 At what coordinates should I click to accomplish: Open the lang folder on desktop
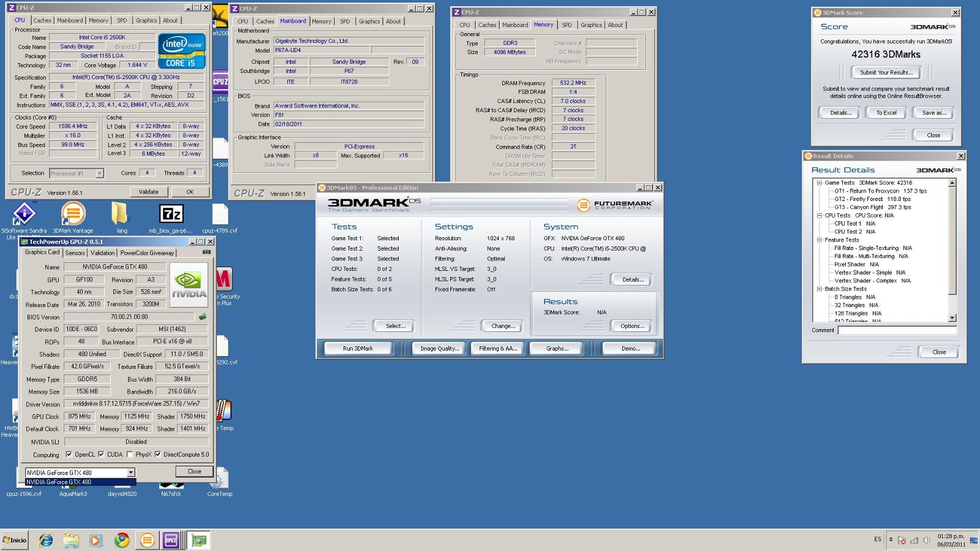122,218
